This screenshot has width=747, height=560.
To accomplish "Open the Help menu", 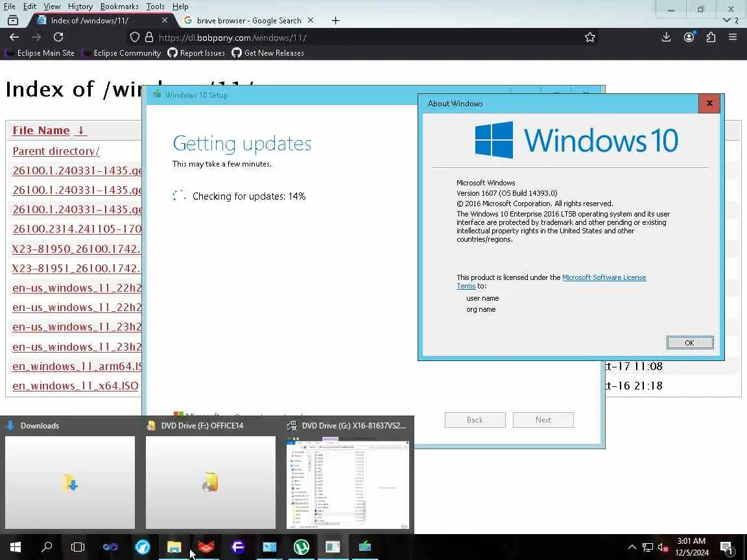I will coord(180,6).
